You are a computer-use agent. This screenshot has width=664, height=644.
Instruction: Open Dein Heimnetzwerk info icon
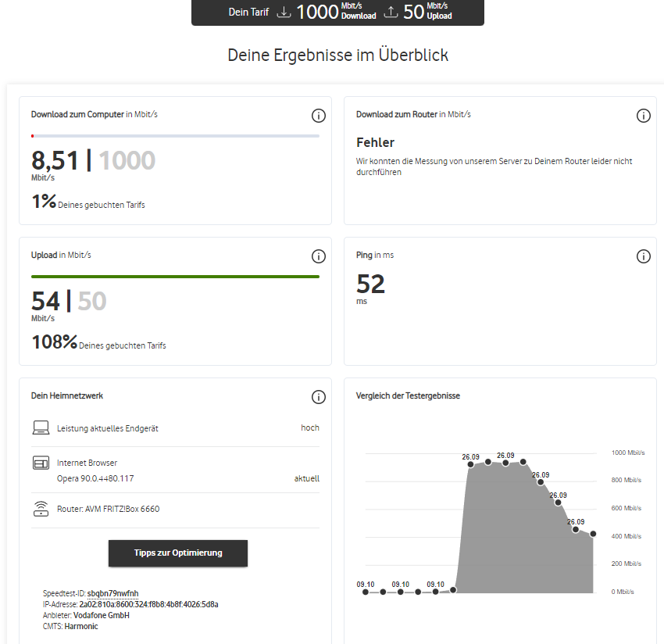319,396
